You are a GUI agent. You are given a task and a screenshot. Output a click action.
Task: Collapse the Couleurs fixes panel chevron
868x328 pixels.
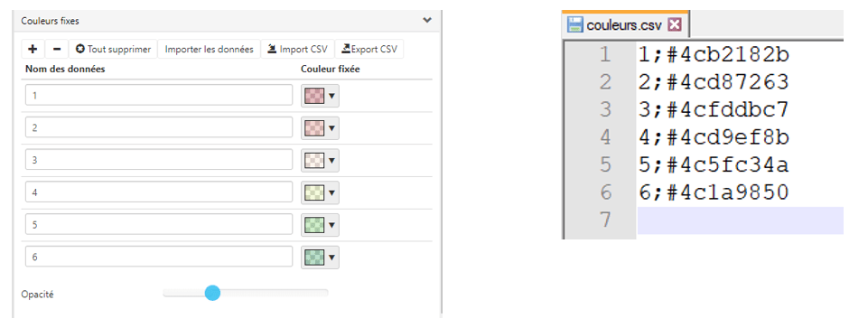click(x=427, y=21)
